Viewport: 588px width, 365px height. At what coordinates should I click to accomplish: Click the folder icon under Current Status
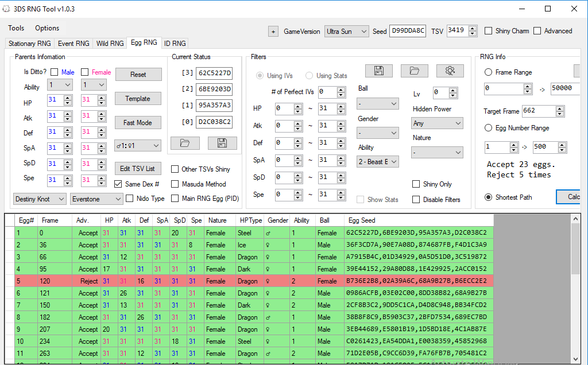click(x=185, y=143)
